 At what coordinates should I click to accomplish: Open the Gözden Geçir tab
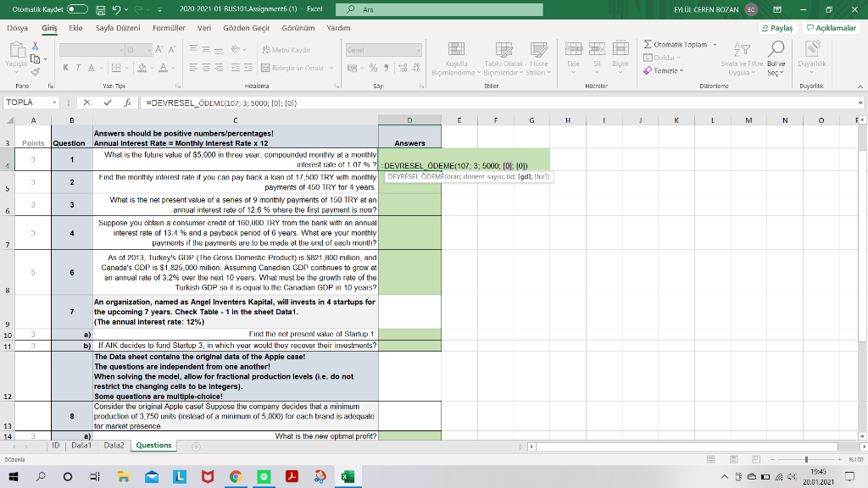point(247,28)
